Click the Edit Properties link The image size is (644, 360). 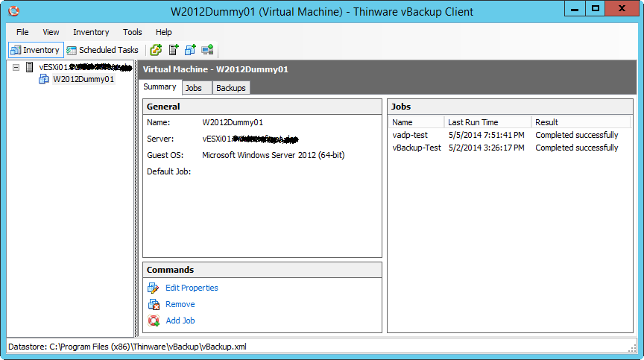tap(192, 288)
